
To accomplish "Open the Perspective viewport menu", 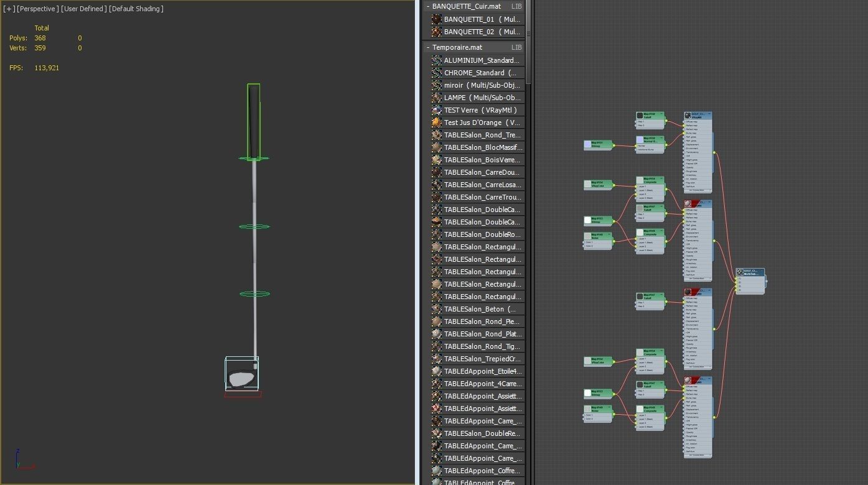I will pos(38,9).
